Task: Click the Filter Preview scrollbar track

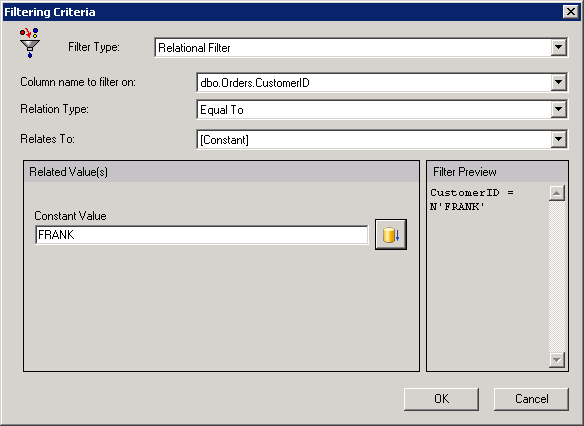Action: coord(556,276)
